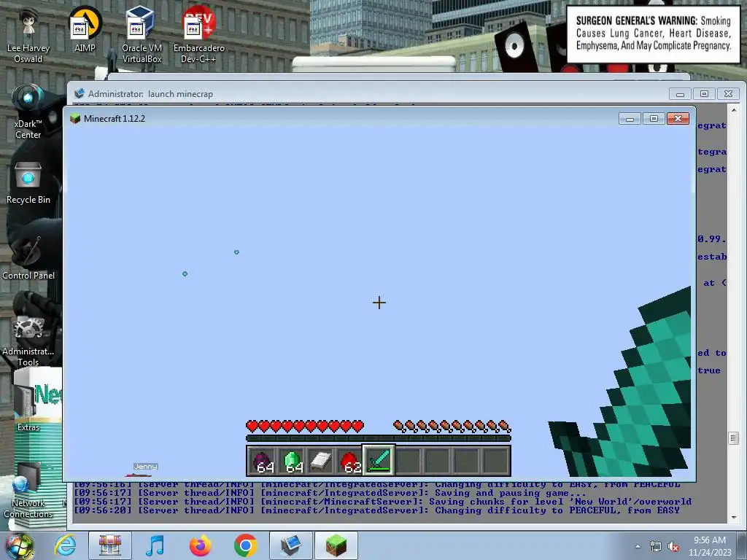The height and width of the screenshot is (560, 747).
Task: Click the console scrollbar thumb
Action: point(734,438)
